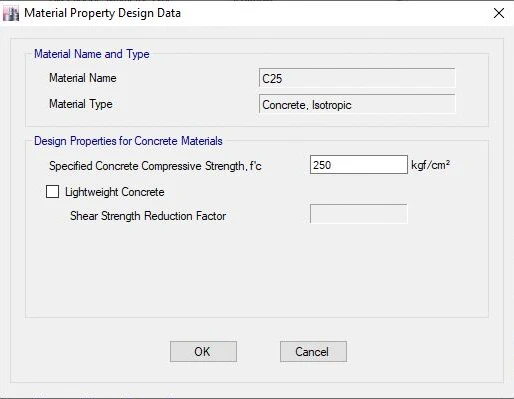The image size is (514, 399).
Task: Dismiss the dialog with Cancel button
Action: 313,351
